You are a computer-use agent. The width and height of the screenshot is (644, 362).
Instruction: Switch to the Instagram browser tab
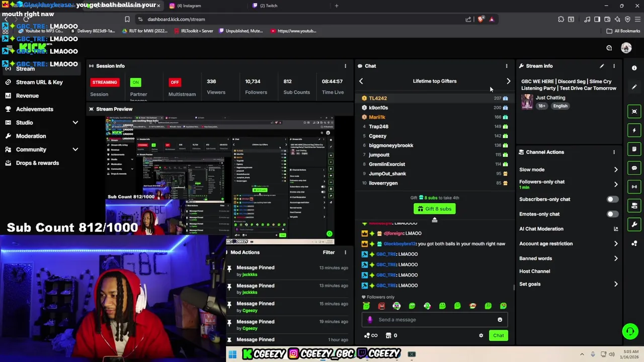click(x=206, y=6)
